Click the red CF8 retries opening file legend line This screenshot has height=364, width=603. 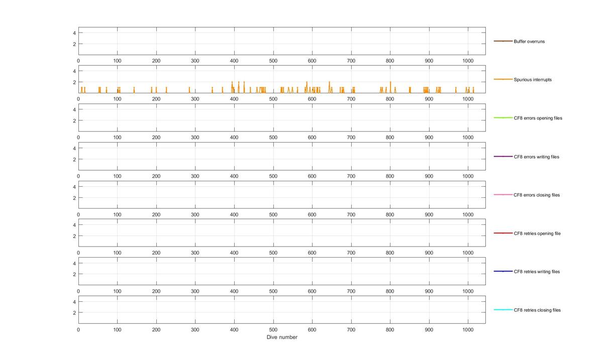(503, 233)
